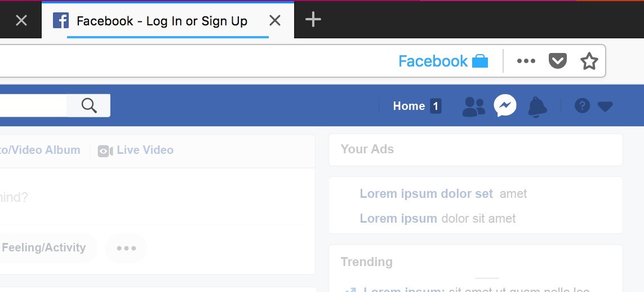Viewport: 644px width, 292px height.
Task: Click the Photo/Video Album tab
Action: click(x=40, y=150)
